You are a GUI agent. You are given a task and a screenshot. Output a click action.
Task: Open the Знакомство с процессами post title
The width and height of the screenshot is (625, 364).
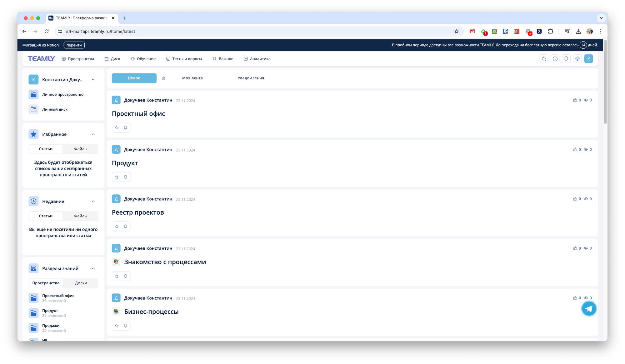pos(165,262)
